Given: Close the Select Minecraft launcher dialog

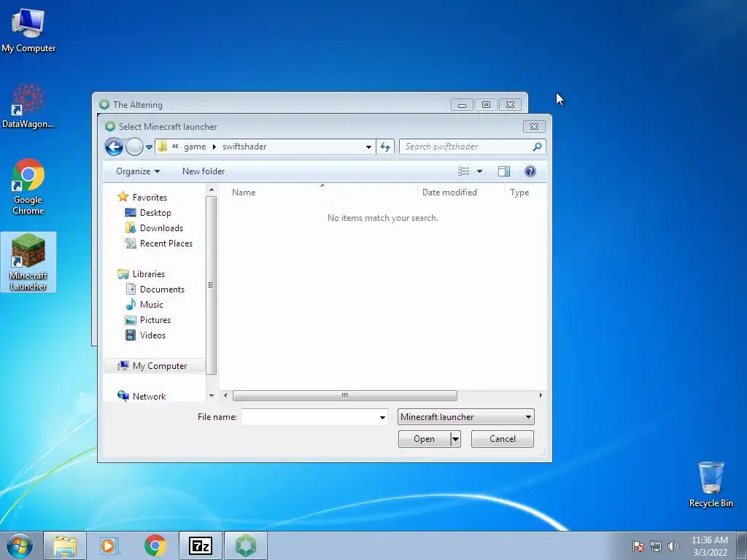Looking at the screenshot, I should click(x=534, y=127).
